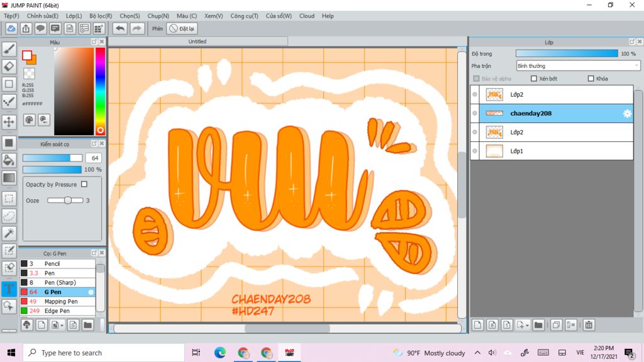Select the foreground white color swatch
This screenshot has height=362, width=644.
(27, 55)
